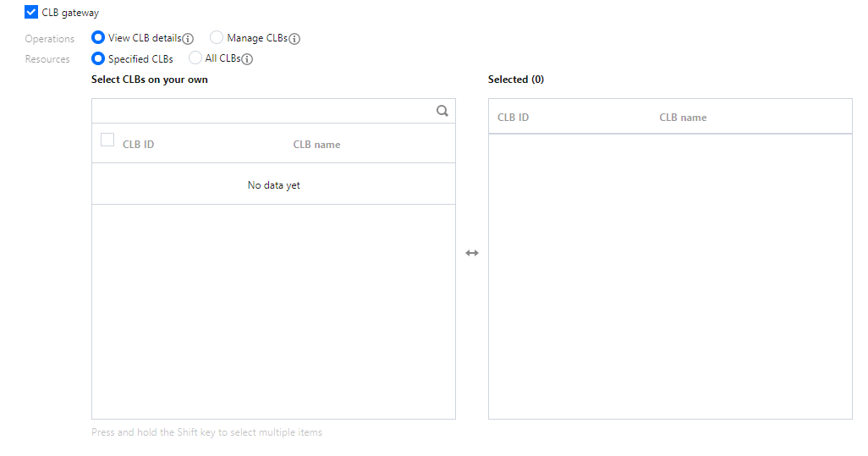
Task: Click the info icon next to Manage CLBs
Action: pos(294,39)
